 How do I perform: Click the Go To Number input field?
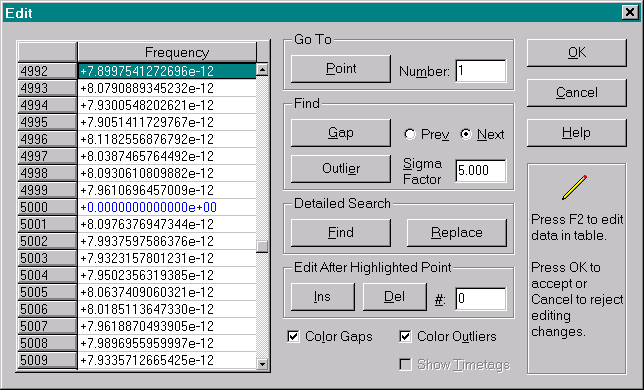481,71
